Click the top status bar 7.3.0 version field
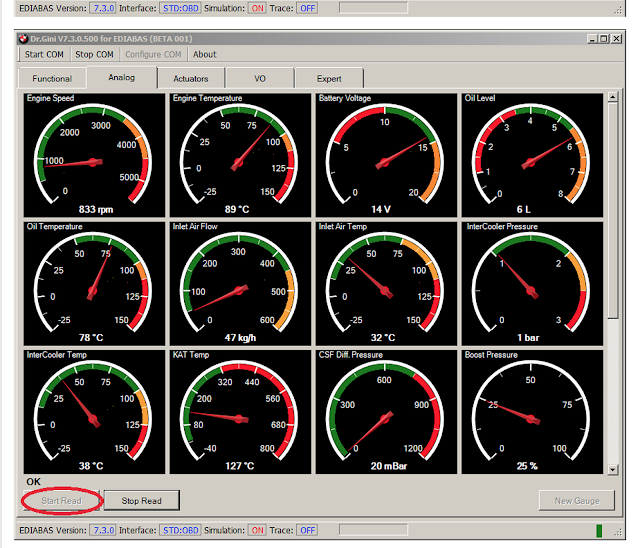Screen dimensions: 640x548 [x=104, y=8]
